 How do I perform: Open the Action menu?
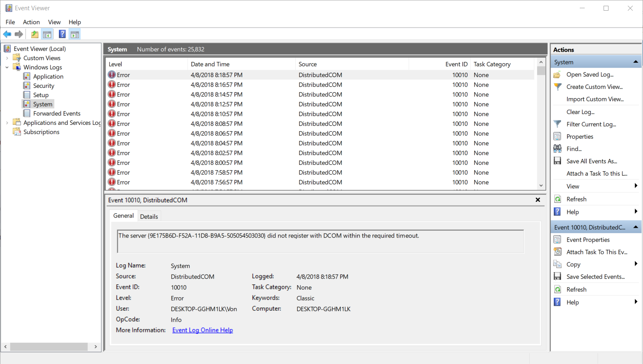[x=31, y=22]
